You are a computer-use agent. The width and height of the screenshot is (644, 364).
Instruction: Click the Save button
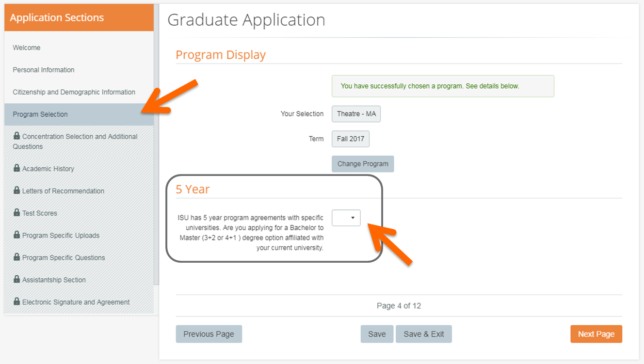click(377, 334)
